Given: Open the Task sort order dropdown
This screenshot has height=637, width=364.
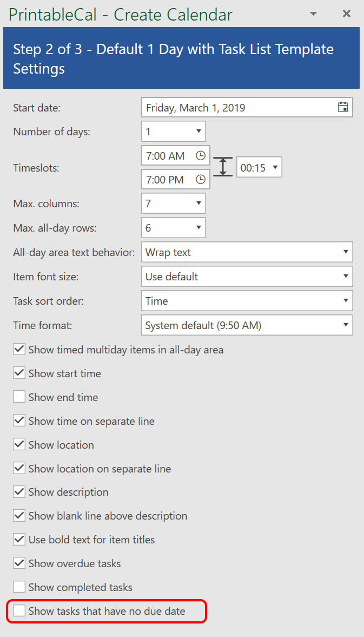Looking at the screenshot, I should [x=345, y=301].
